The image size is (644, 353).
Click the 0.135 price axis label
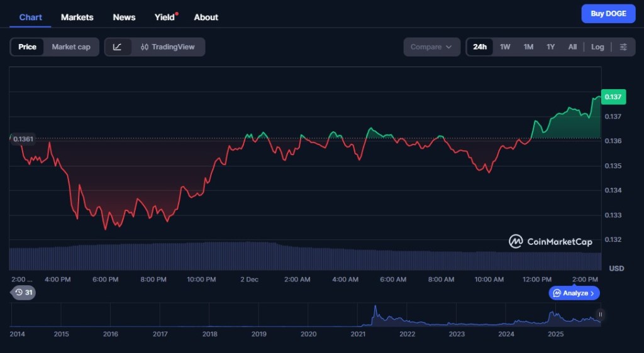(613, 166)
